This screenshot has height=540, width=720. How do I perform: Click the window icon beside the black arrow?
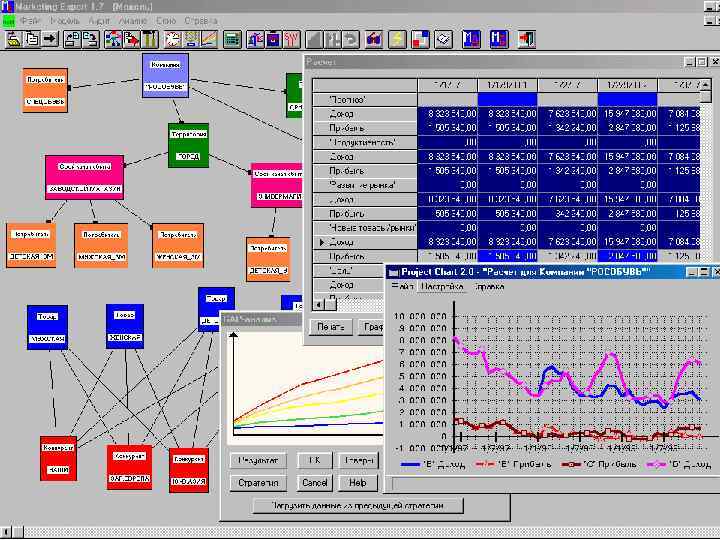[x=72, y=39]
